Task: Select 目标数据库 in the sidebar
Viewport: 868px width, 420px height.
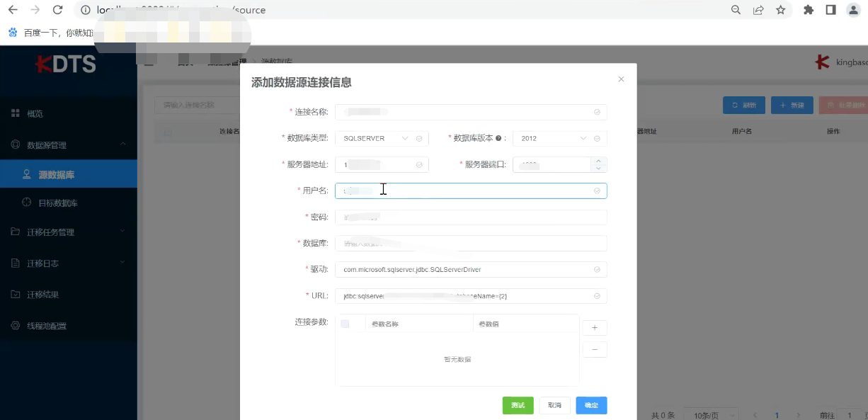Action: (x=69, y=203)
